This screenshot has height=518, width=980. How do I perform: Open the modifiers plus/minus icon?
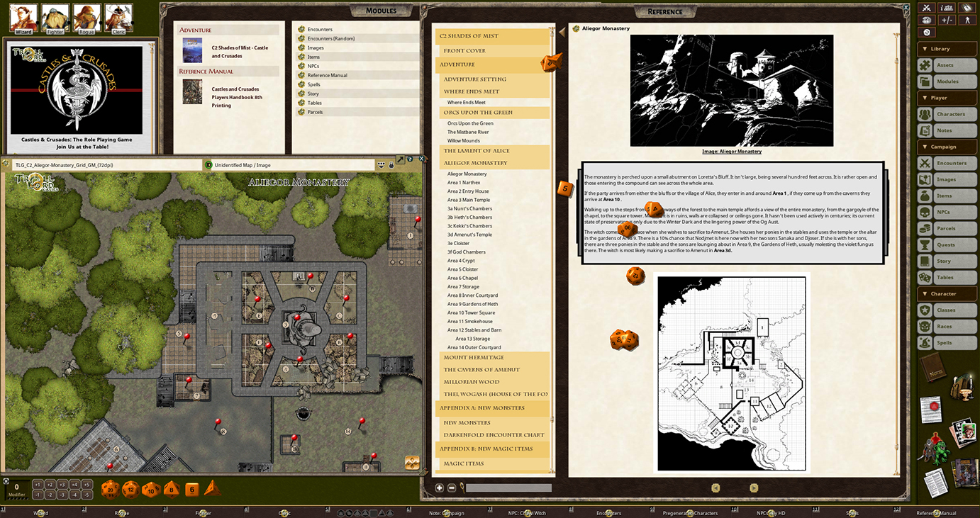pyautogui.click(x=946, y=20)
